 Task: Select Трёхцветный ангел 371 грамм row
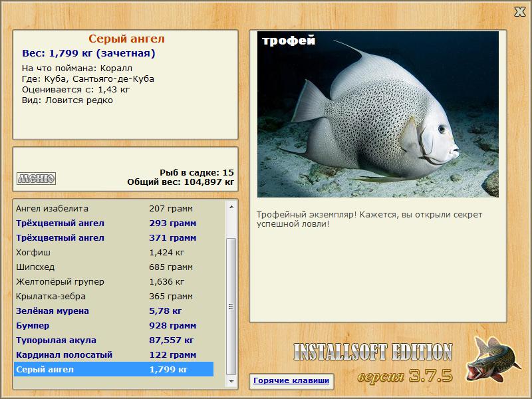pos(114,238)
